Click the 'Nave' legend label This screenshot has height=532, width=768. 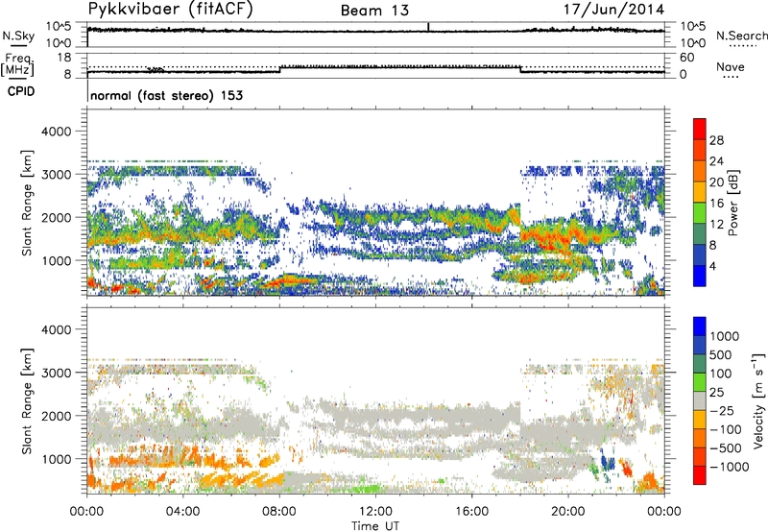[x=731, y=66]
